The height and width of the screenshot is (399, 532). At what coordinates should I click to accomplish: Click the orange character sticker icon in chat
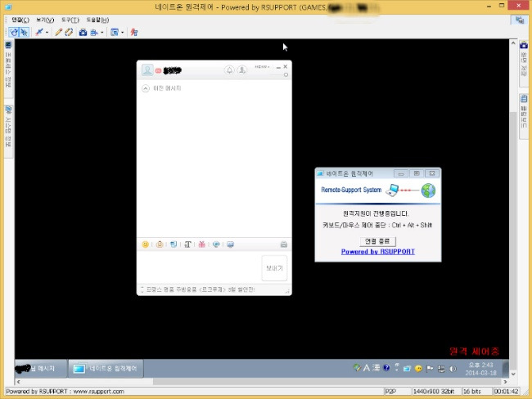point(160,244)
